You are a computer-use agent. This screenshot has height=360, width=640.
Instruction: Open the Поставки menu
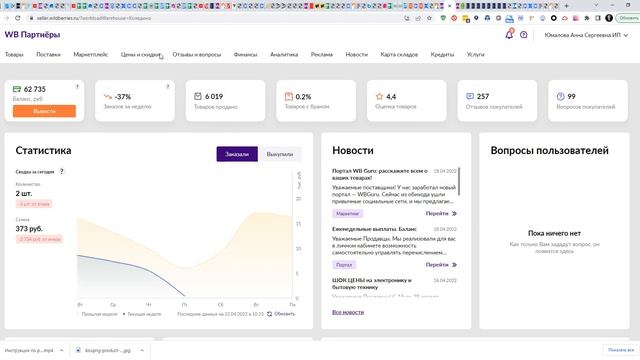coord(48,54)
